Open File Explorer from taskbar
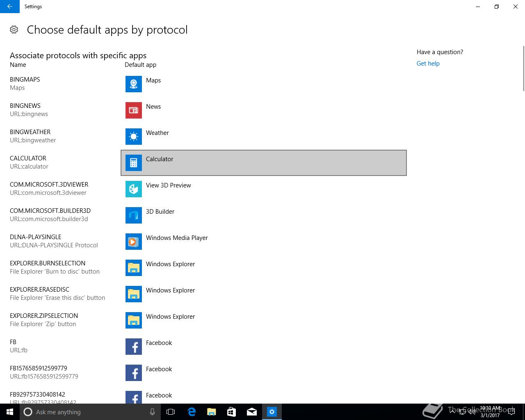This screenshot has height=420, width=525. click(x=211, y=412)
